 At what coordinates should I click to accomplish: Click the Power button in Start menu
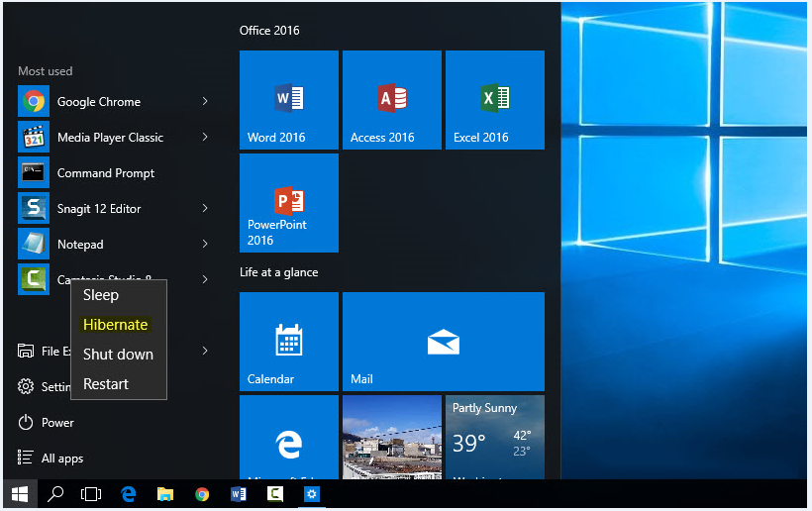pyautogui.click(x=46, y=423)
